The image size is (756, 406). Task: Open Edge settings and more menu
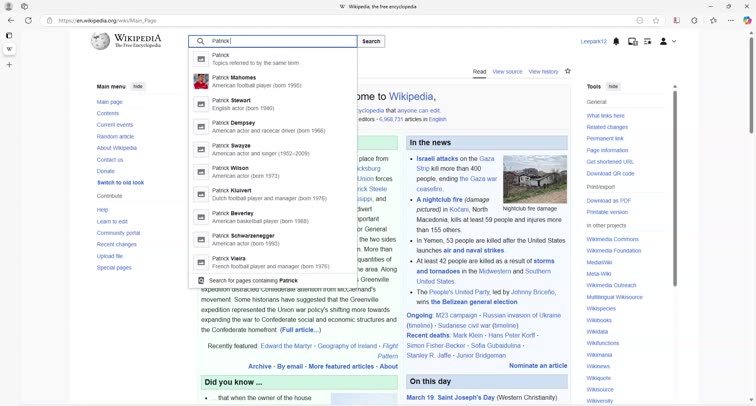coord(731,21)
